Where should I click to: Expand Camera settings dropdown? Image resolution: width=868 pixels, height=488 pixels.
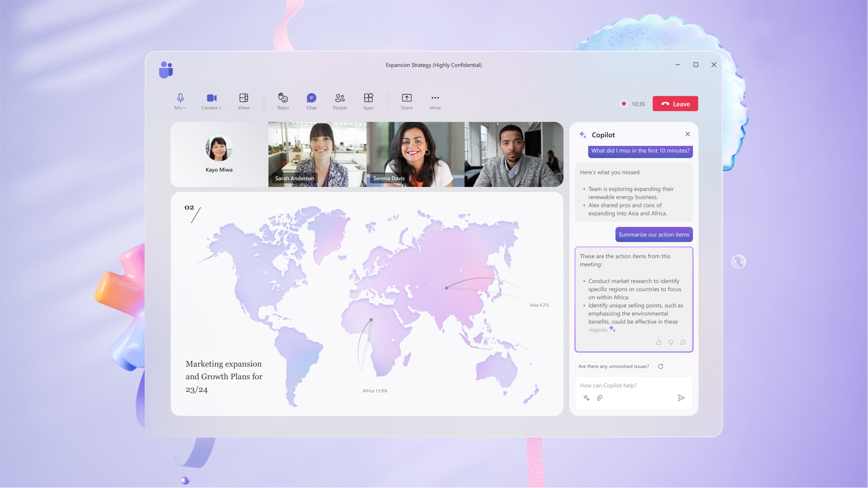tap(220, 108)
